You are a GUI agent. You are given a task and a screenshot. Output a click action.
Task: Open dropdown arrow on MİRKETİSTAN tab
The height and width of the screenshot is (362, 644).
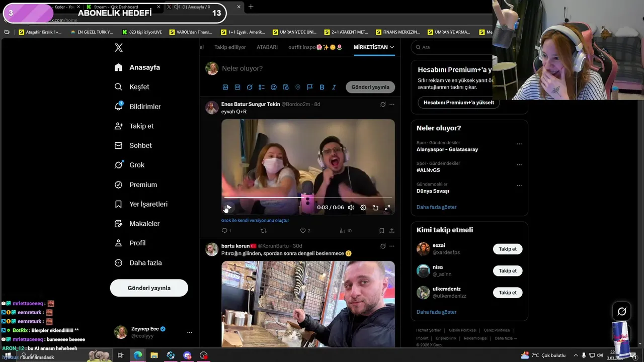(392, 47)
